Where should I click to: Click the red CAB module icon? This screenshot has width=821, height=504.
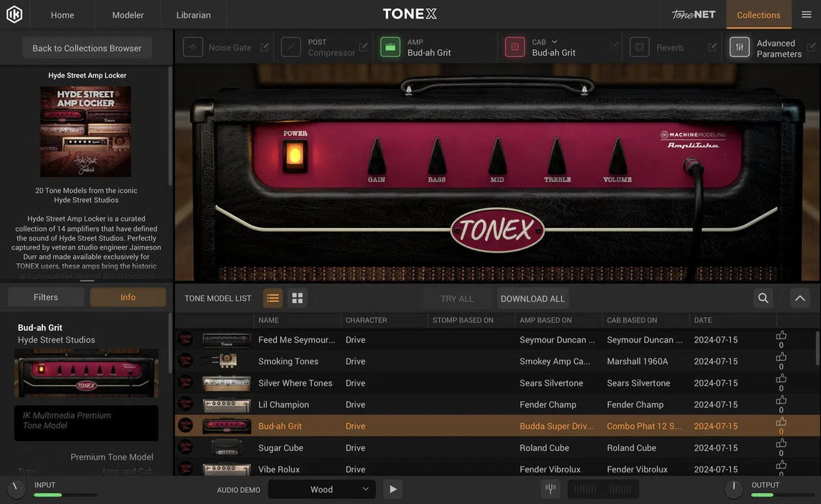click(x=514, y=47)
